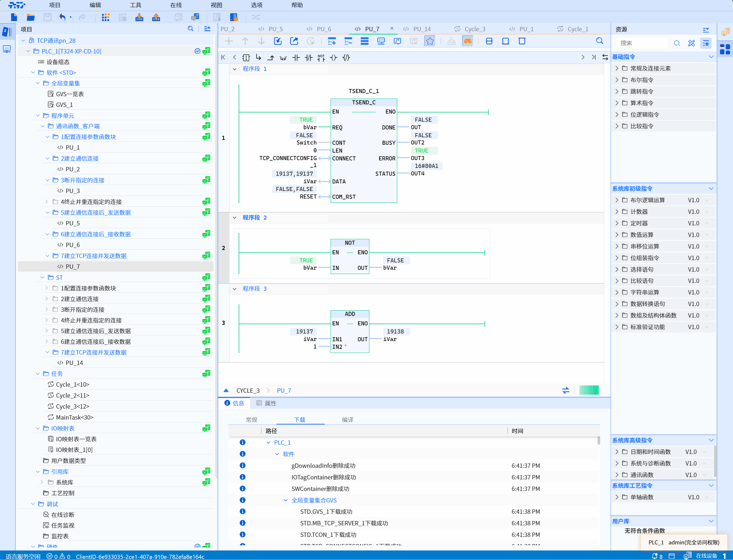Image resolution: width=733 pixels, height=560 pixels.
Task: Click the upload from PLC toolbar icon
Action: pyautogui.click(x=156, y=17)
